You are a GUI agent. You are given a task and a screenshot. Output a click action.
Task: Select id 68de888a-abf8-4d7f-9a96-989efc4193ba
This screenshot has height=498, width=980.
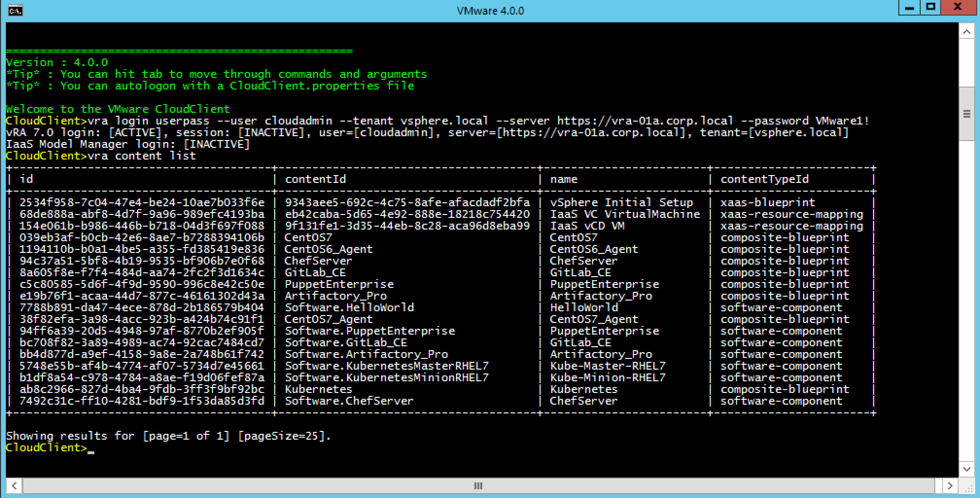(142, 214)
